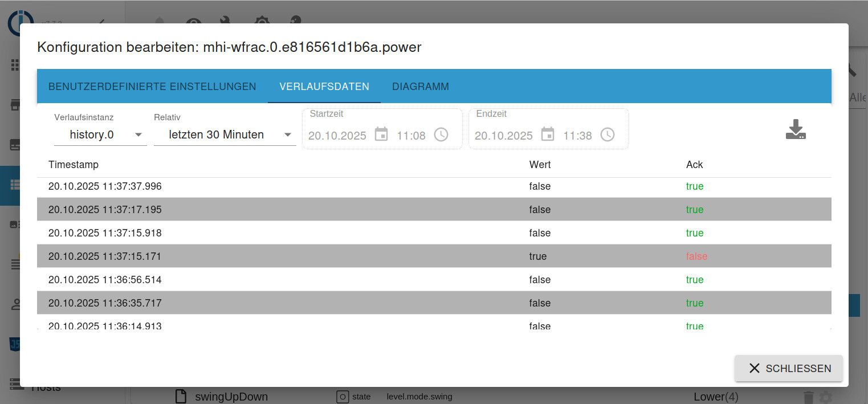Click swingUpDown object name in background

pyautogui.click(x=231, y=397)
